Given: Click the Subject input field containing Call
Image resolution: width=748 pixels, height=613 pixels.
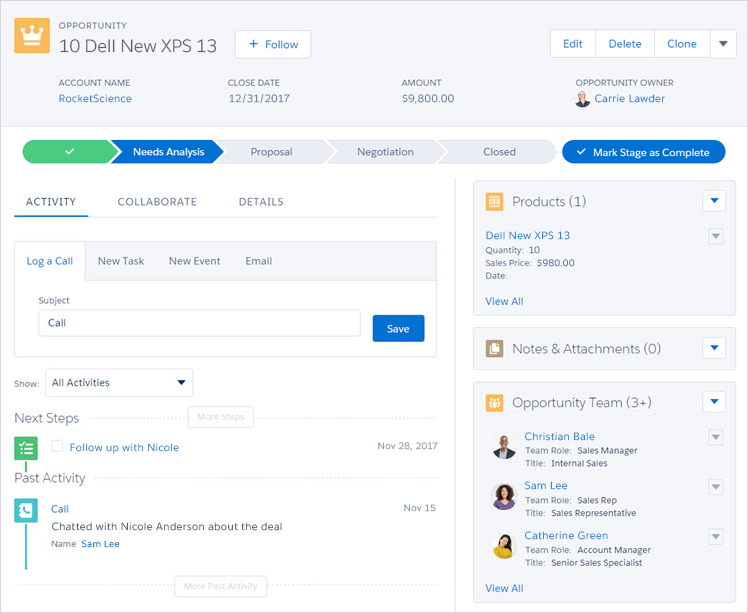Looking at the screenshot, I should 199,323.
